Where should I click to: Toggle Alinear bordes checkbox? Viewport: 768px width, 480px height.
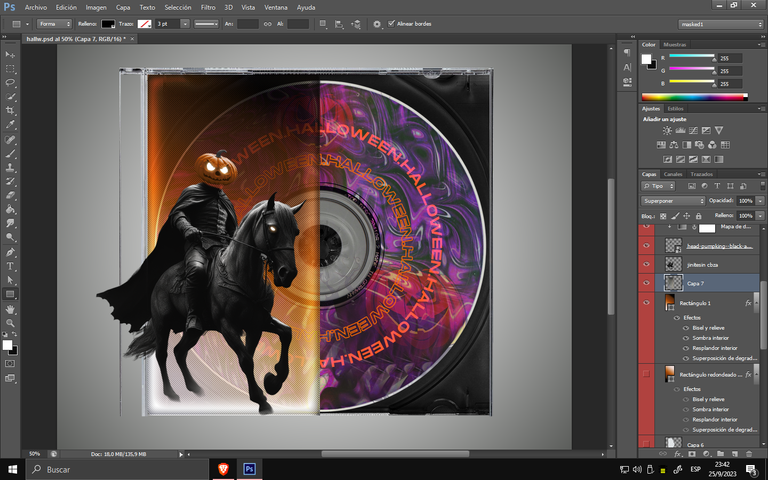pos(391,23)
